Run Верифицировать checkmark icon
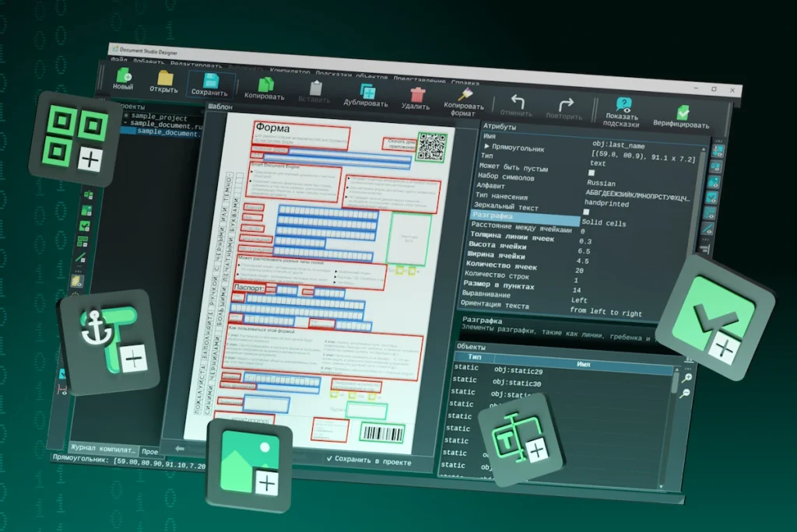The height and width of the screenshot is (532, 797). 682,113
